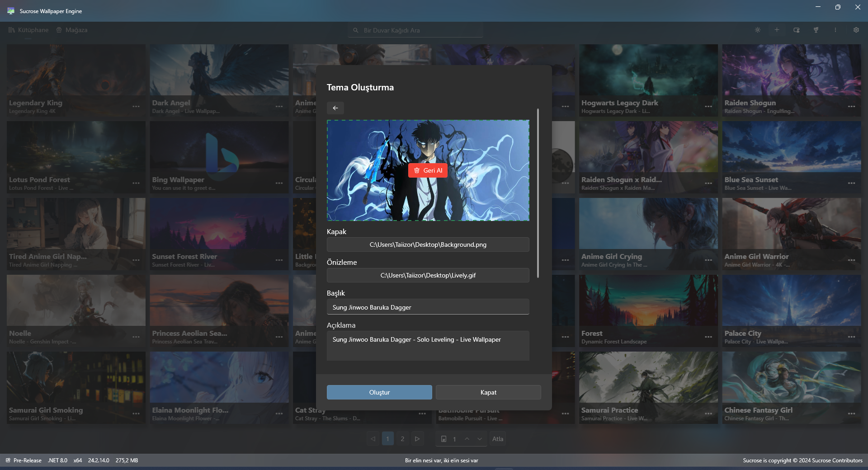
Task: Open more options for Hogwarts Legacy Dark card
Action: 708,107
